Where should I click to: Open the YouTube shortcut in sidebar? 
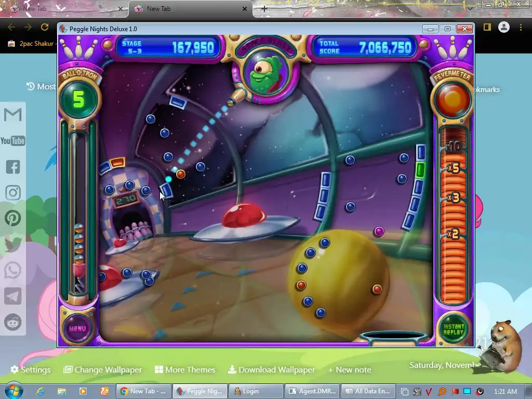(x=13, y=141)
